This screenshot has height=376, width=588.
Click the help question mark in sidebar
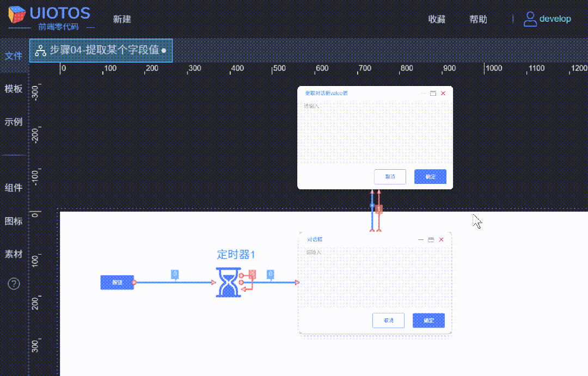click(x=14, y=283)
